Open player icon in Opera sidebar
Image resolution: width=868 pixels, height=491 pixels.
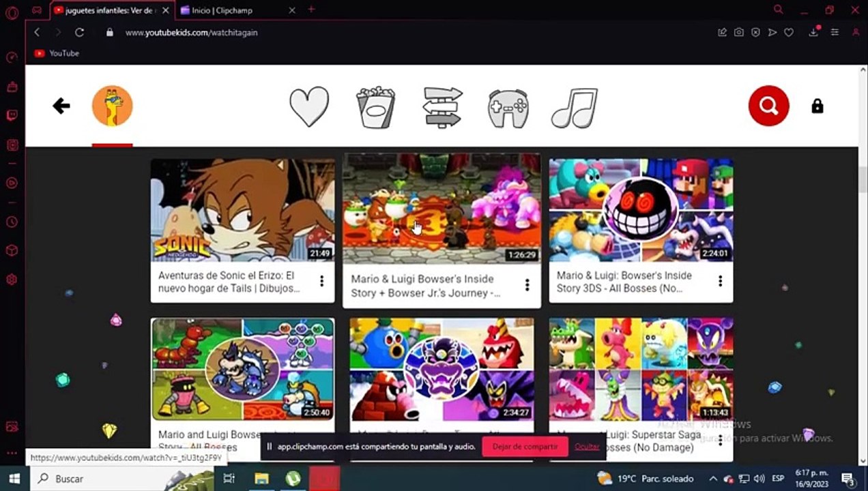point(12,183)
